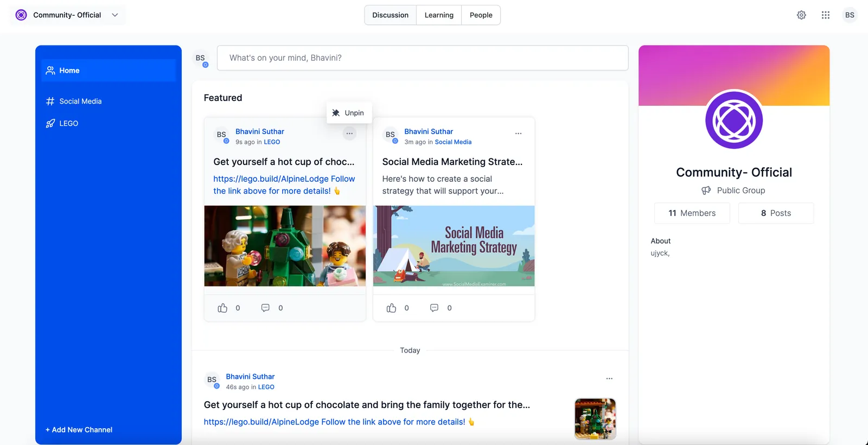Click the BS profile avatar in top bar
The width and height of the screenshot is (868, 445).
coord(850,15)
